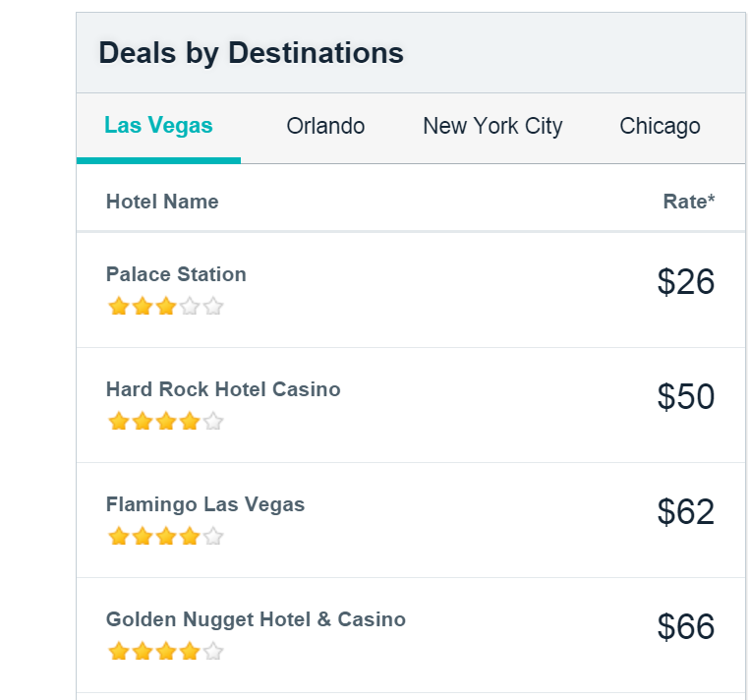The image size is (749, 700).
Task: Choose the $62 Flamingo rate
Action: (x=686, y=512)
